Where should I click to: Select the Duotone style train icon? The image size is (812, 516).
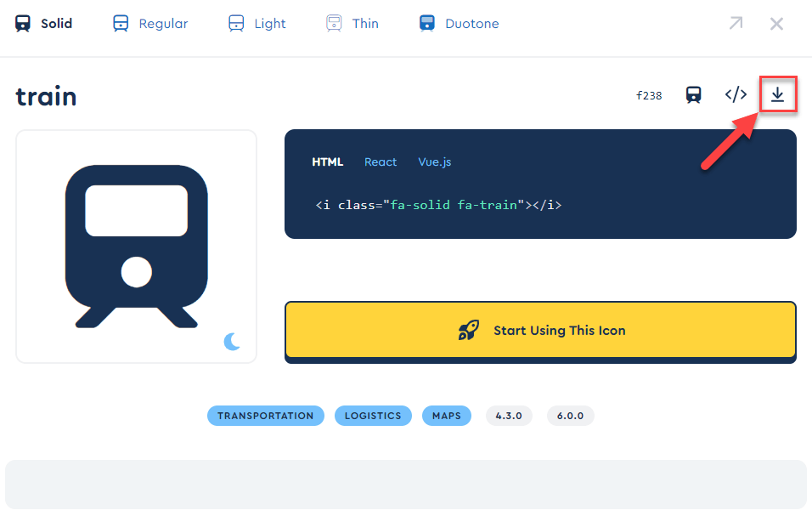click(x=459, y=23)
